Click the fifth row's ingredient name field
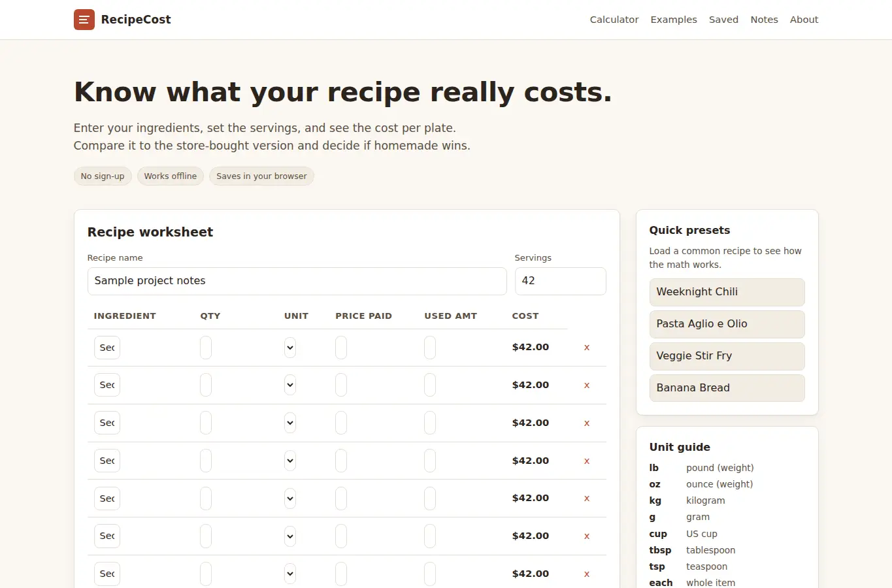Viewport: 892px width, 588px height. click(107, 498)
